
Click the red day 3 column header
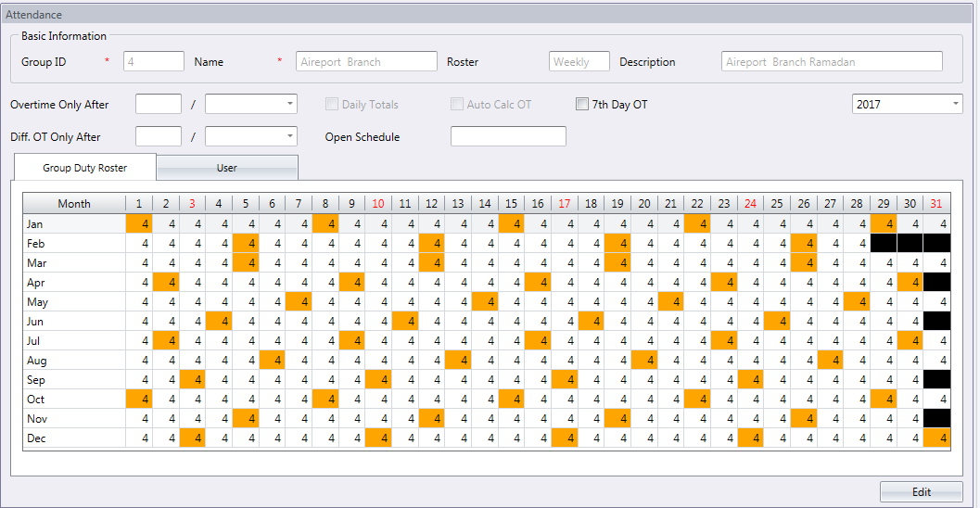[x=192, y=204]
